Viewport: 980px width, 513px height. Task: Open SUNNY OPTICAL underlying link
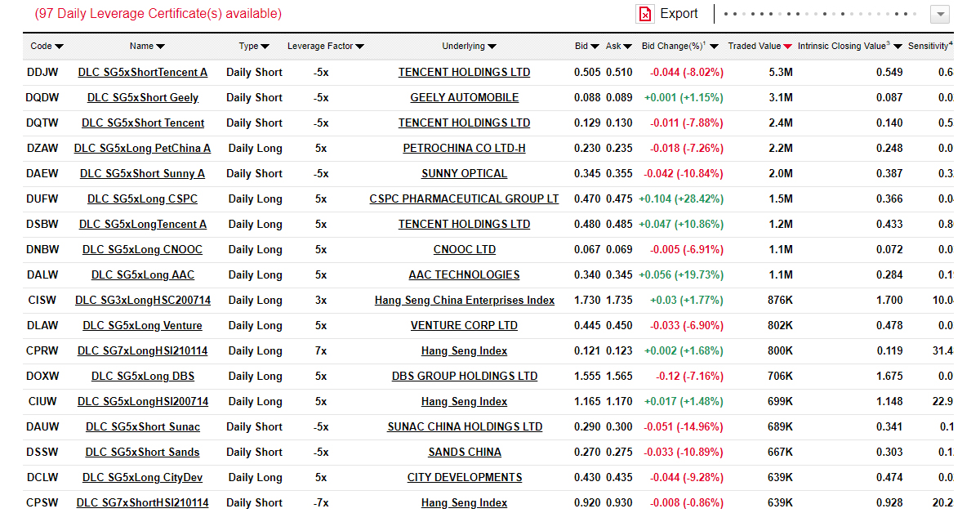(x=465, y=174)
